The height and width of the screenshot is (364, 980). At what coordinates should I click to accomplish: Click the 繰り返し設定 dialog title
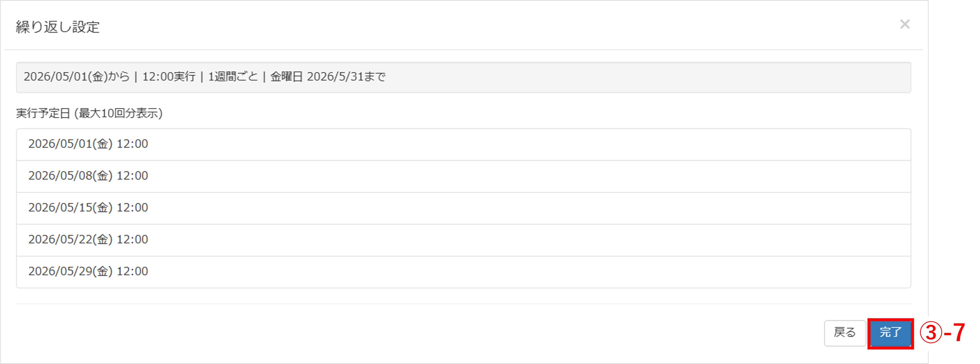[x=58, y=27]
